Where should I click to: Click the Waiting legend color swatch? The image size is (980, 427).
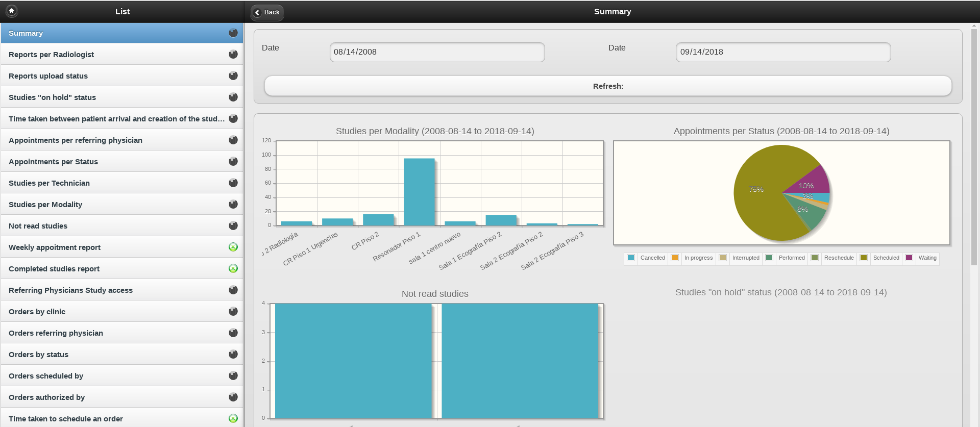(909, 258)
